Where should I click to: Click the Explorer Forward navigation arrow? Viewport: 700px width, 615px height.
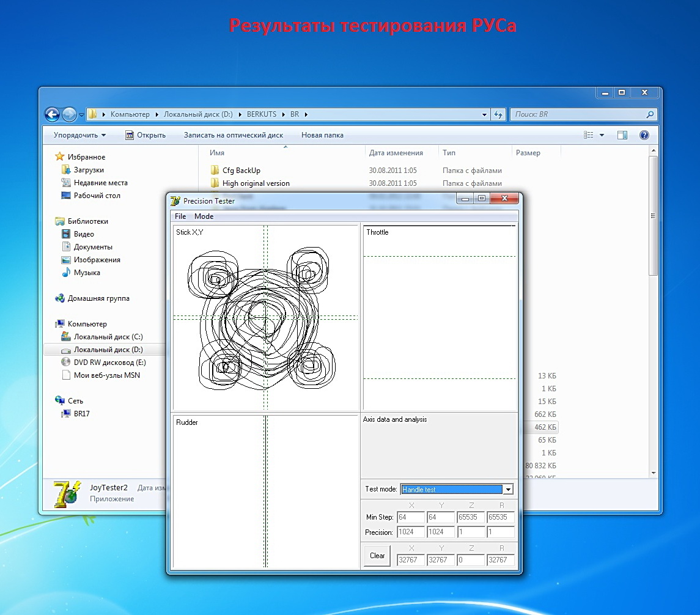(69, 114)
